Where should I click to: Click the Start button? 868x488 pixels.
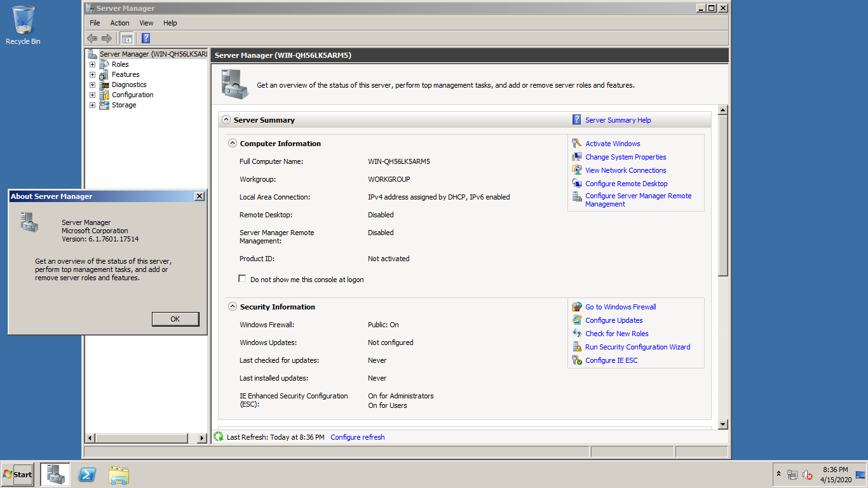(x=18, y=475)
